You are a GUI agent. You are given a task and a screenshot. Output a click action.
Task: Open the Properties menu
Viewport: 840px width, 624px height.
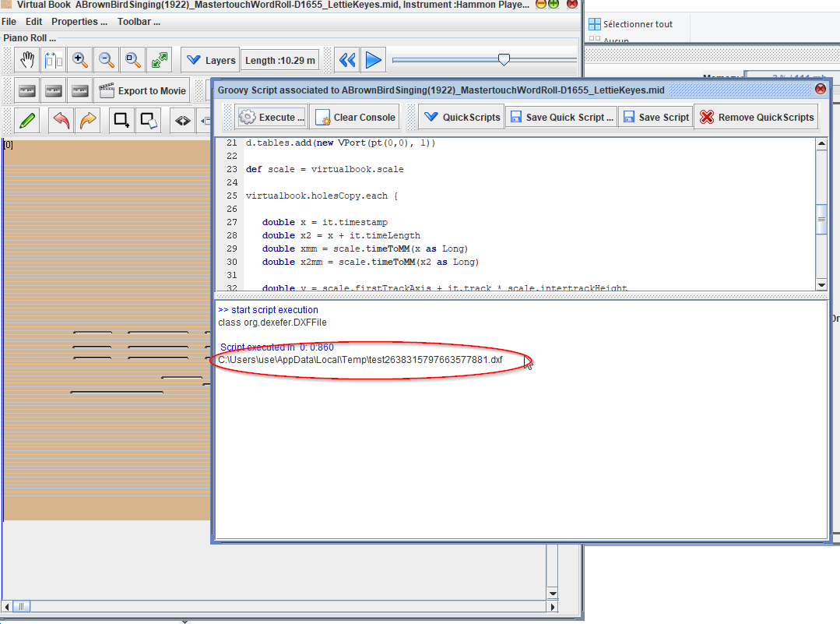(79, 21)
